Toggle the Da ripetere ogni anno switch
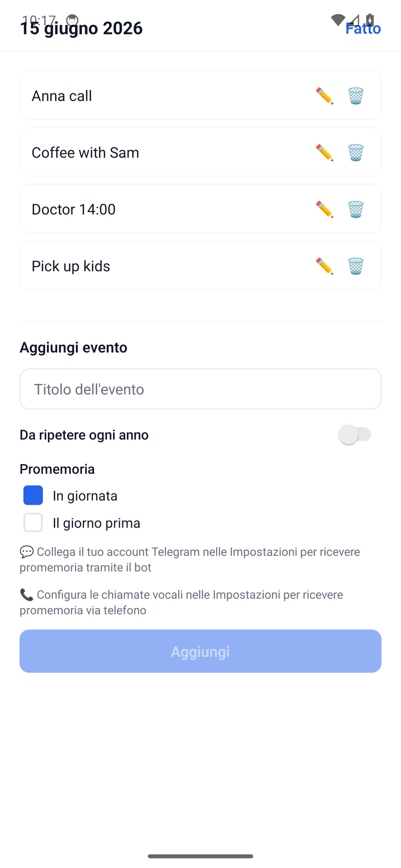The height and width of the screenshot is (868, 401). tap(355, 435)
